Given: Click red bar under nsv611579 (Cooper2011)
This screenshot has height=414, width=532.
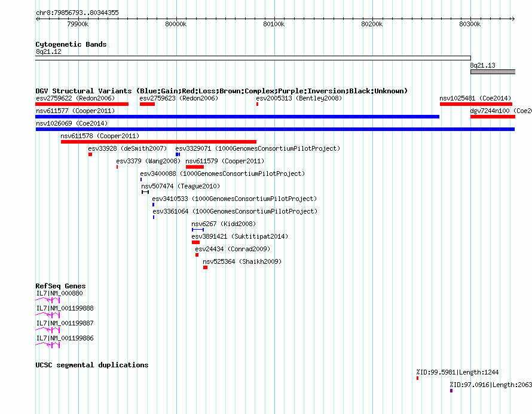Looking at the screenshot, I should [x=195, y=167].
